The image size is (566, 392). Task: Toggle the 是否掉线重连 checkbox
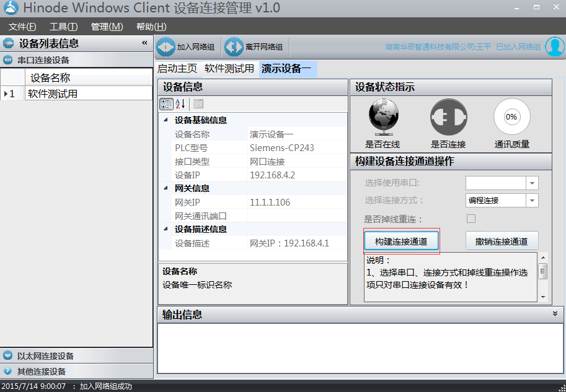tap(471, 219)
